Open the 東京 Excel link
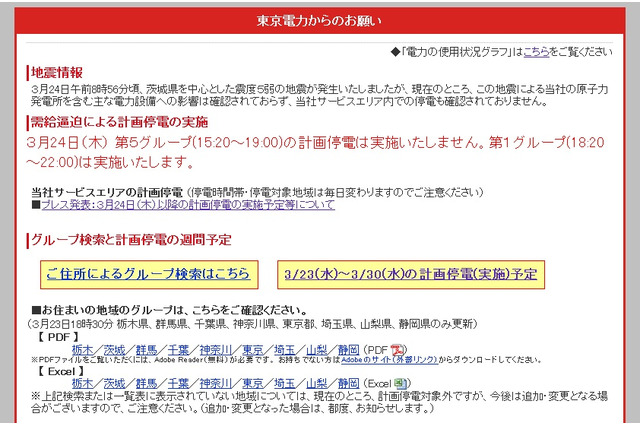 (x=253, y=383)
